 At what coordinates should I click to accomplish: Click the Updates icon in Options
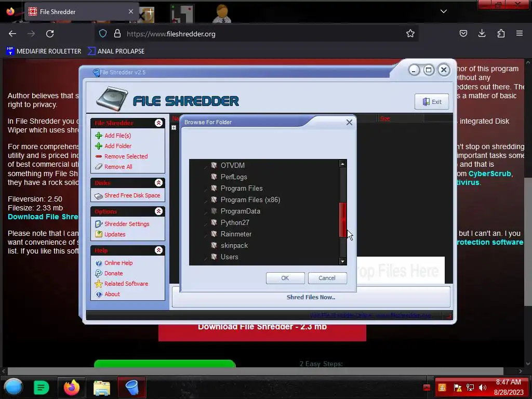tap(99, 234)
